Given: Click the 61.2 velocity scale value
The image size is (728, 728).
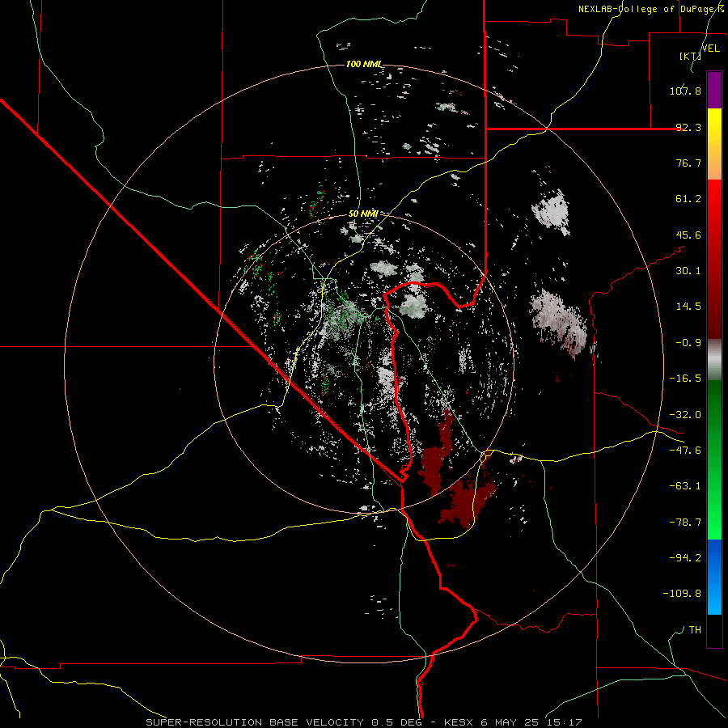Looking at the screenshot, I should tap(688, 199).
